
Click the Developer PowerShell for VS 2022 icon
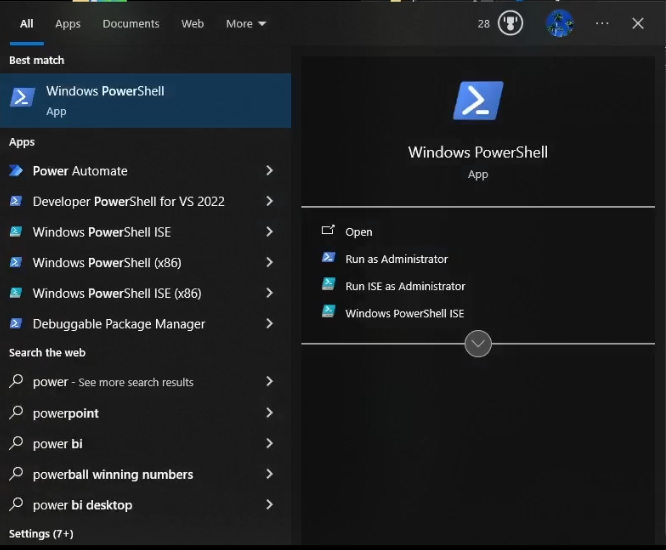(16, 201)
